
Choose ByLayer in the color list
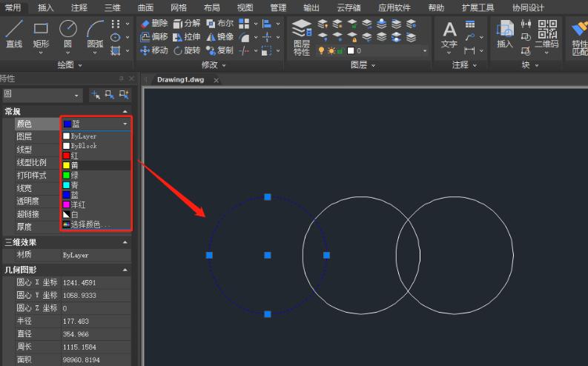coord(96,136)
